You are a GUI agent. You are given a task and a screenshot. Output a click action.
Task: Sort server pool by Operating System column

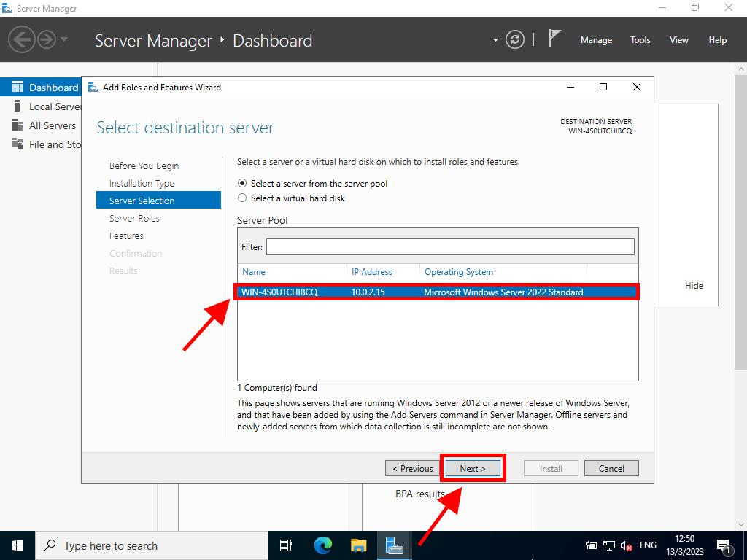459,272
